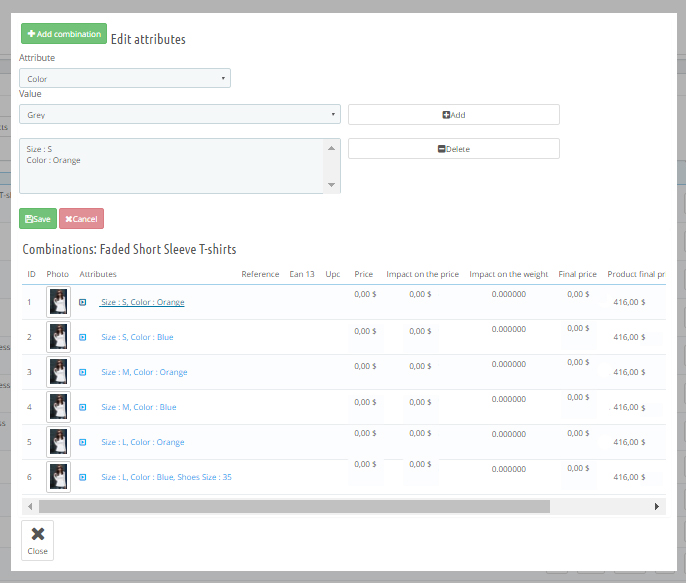Click the Add button next to Value
This screenshot has height=583, width=686.
tap(453, 115)
